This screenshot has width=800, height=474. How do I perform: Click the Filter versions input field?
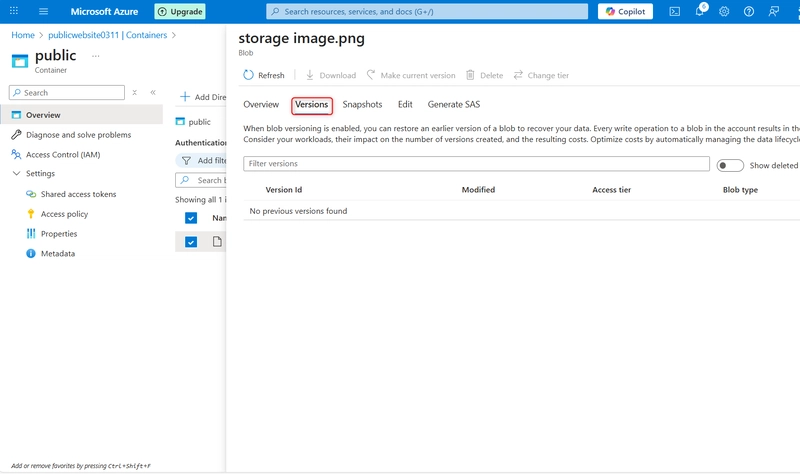(x=476, y=163)
